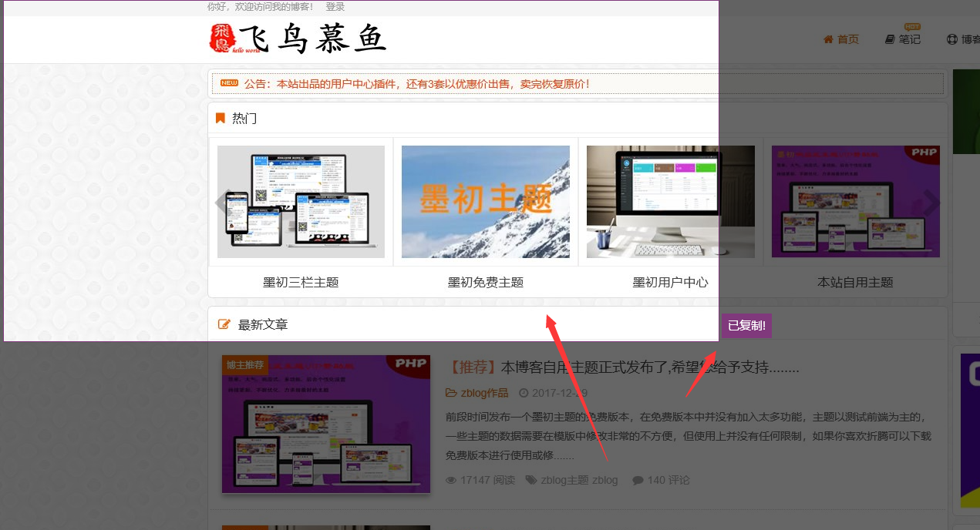Click the eye icon showing 17147 阅读
The height and width of the screenshot is (530, 980).
[450, 479]
